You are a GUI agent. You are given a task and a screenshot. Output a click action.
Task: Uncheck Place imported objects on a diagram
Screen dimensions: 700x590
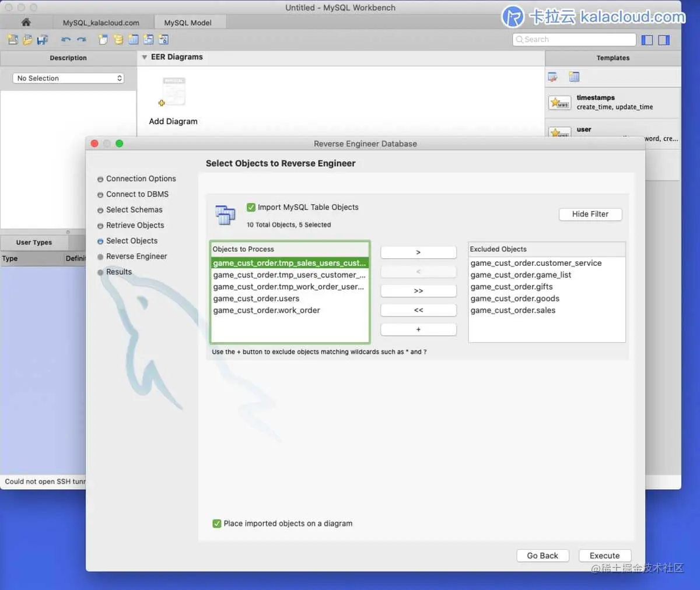coord(217,524)
